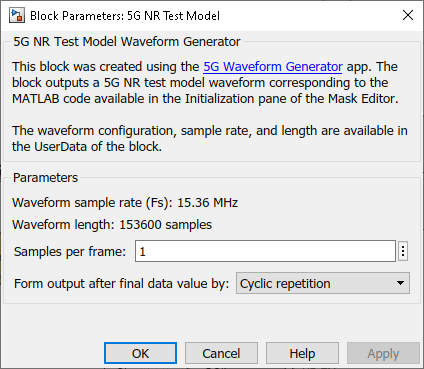Close the Block Parameters dialog

point(408,15)
